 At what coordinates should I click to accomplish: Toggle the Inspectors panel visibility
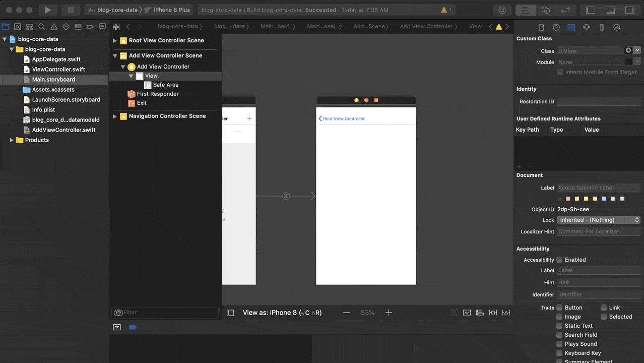pos(630,10)
